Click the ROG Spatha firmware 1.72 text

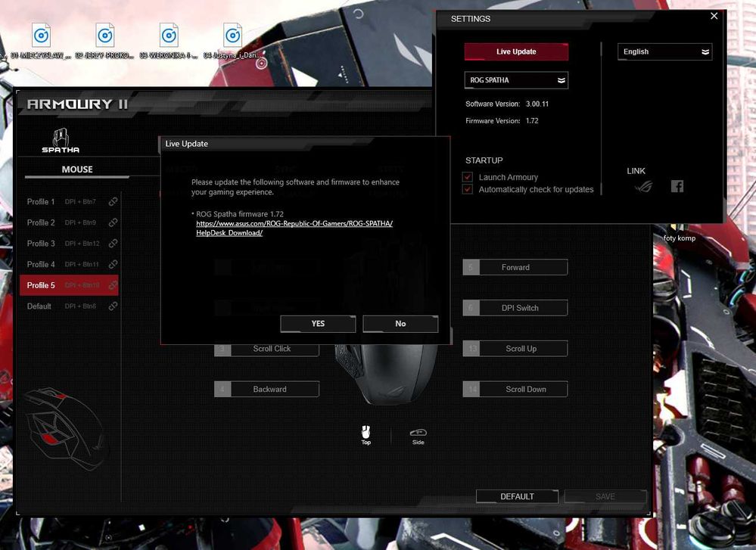tap(240, 214)
